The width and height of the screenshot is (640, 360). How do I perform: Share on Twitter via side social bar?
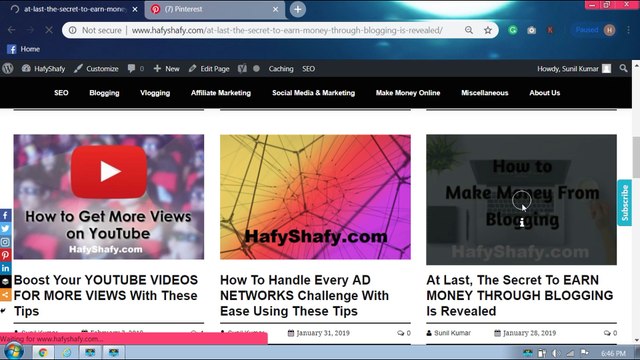5,229
